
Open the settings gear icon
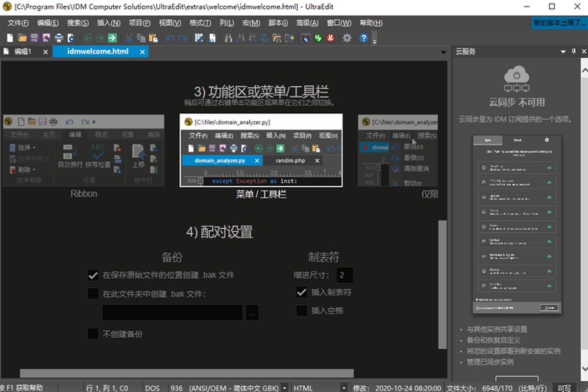click(347, 38)
